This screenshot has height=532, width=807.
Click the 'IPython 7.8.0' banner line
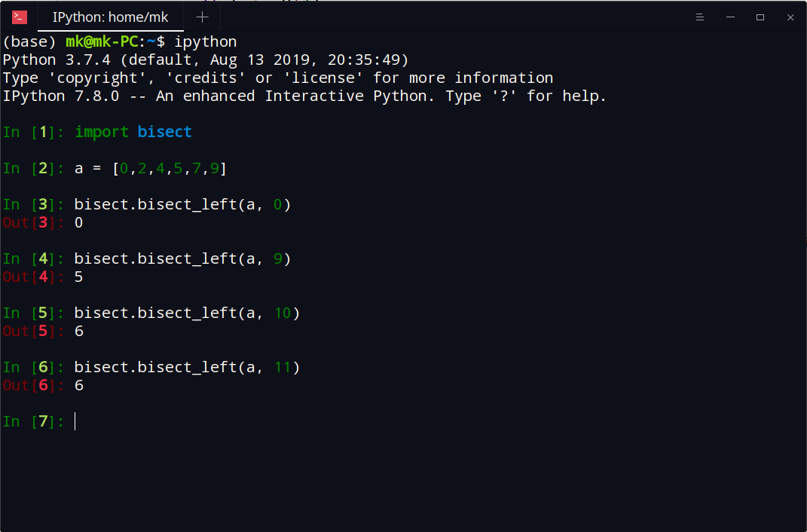[x=304, y=96]
